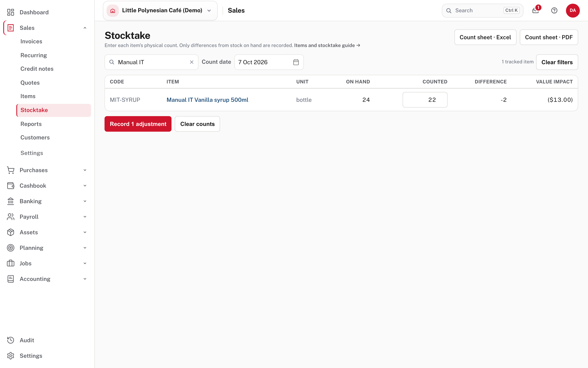Click the bottom Settings gear icon

click(x=11, y=356)
